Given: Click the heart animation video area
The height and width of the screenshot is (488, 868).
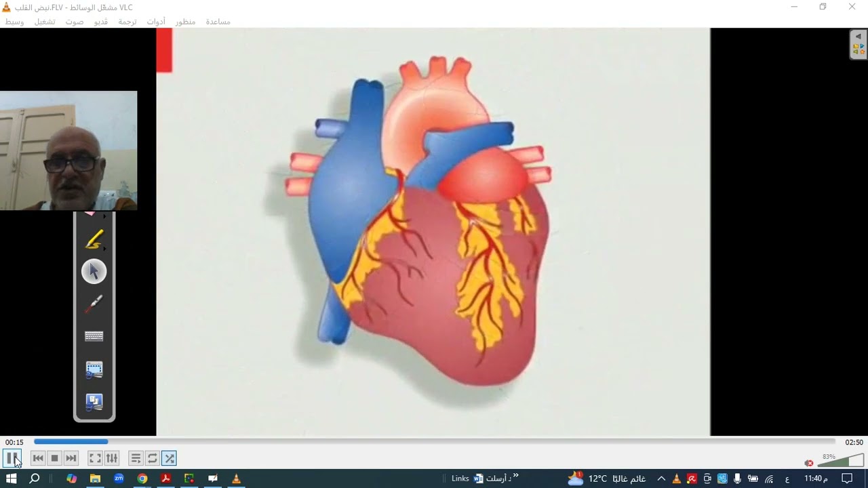Looking at the screenshot, I should click(433, 232).
